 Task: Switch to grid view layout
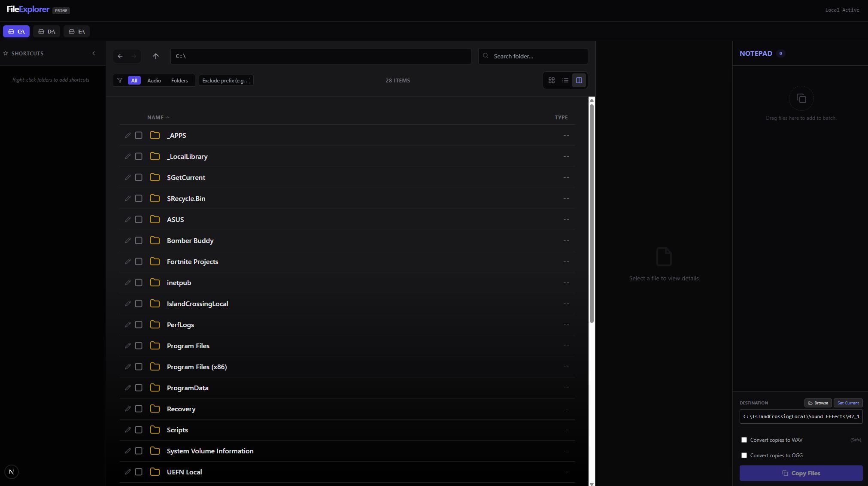pyautogui.click(x=552, y=80)
